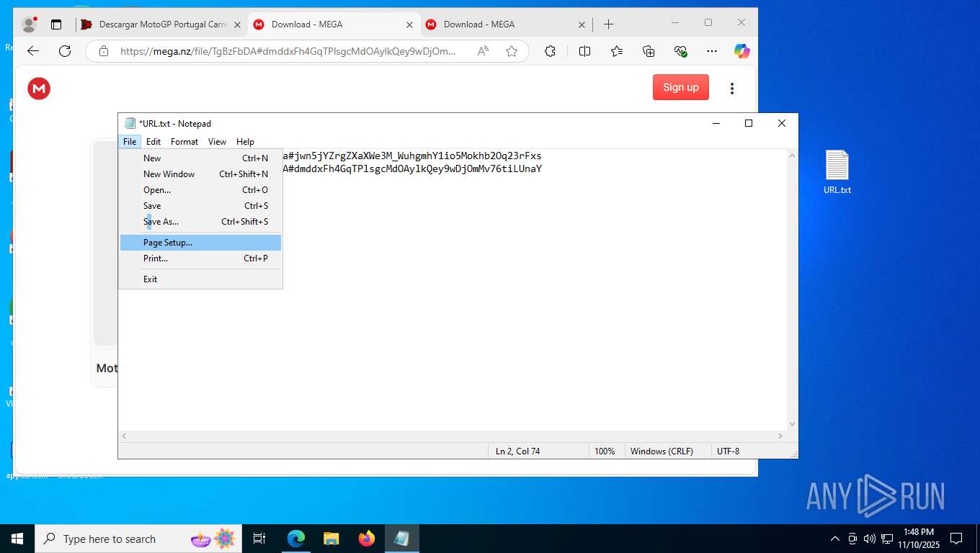Screen dimensions: 980x553
Task: Open the Format menu in Notepad
Action: click(184, 142)
